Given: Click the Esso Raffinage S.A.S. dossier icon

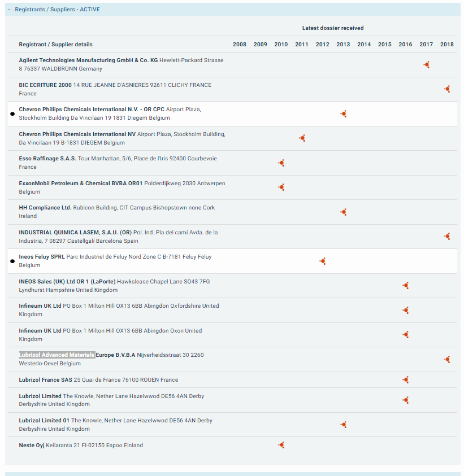Looking at the screenshot, I should point(281,163).
